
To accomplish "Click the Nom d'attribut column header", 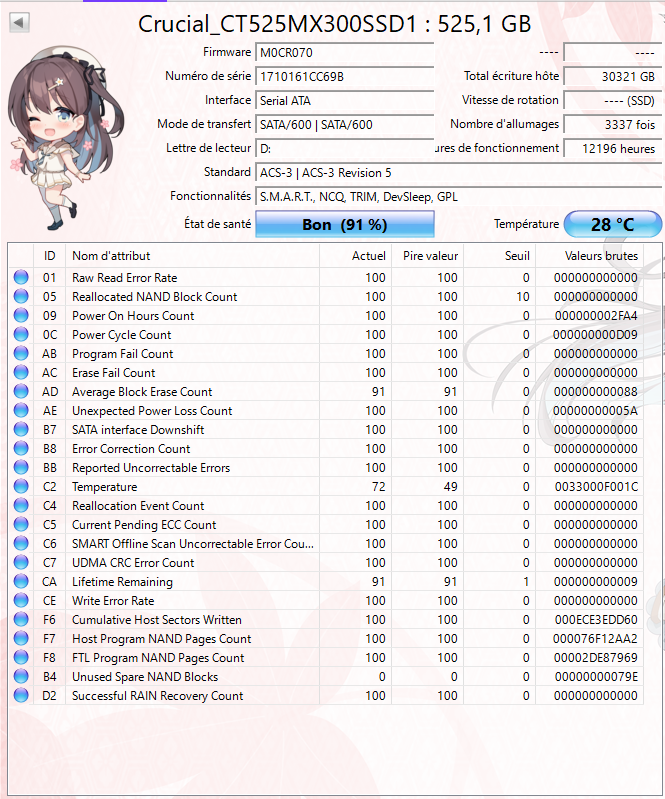I will (x=192, y=256).
